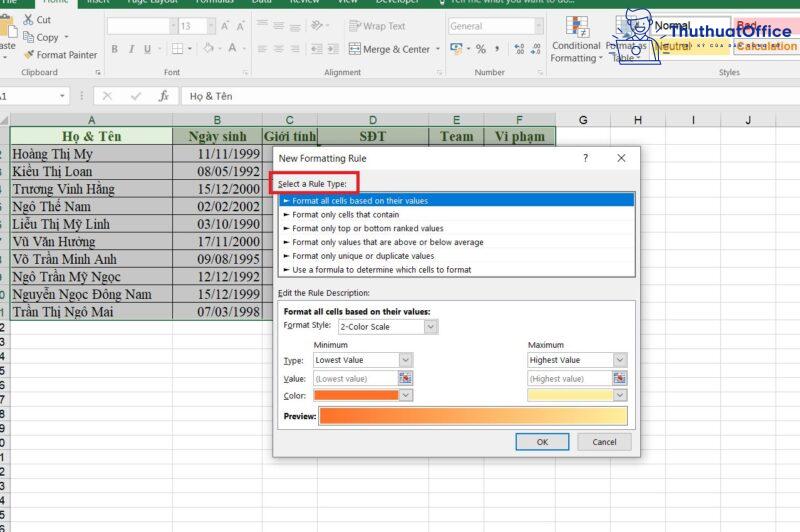Open the Maximum Type Highest Value dropdown

(620, 360)
